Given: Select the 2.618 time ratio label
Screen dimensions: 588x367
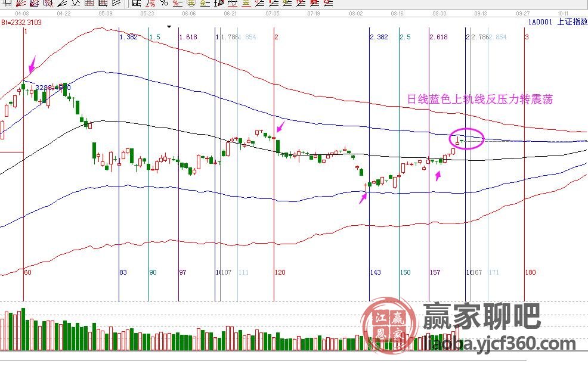Looking at the screenshot, I should (x=438, y=37).
